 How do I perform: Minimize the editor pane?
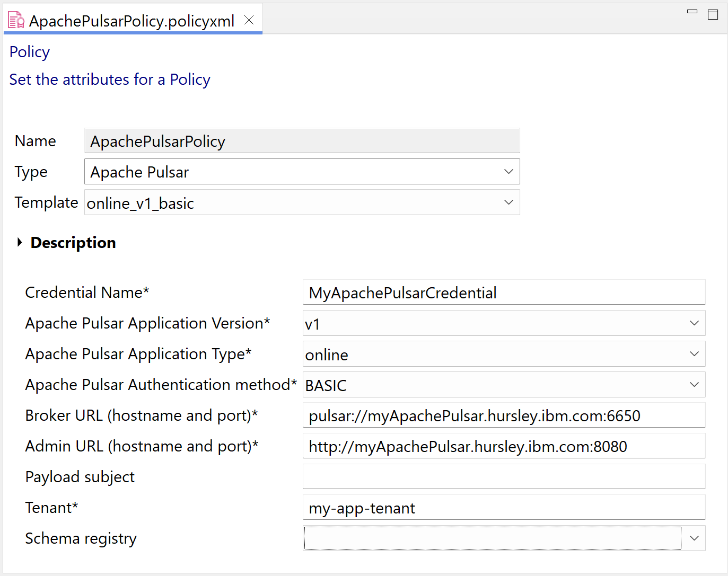(x=692, y=12)
